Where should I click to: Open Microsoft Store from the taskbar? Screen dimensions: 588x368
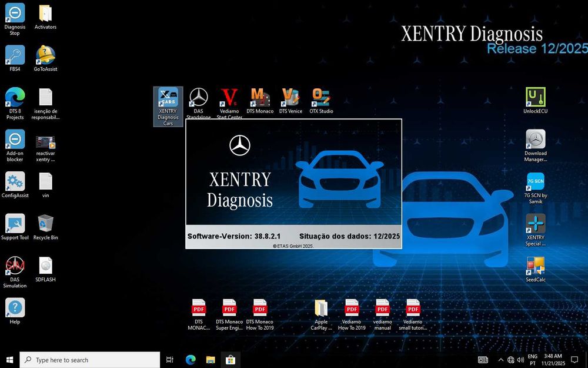tap(230, 360)
